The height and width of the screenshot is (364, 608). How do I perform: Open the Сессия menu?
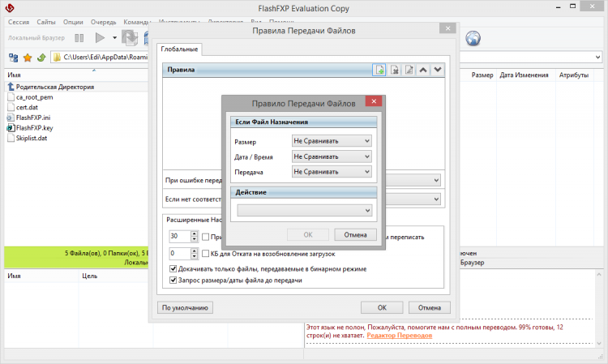point(19,22)
